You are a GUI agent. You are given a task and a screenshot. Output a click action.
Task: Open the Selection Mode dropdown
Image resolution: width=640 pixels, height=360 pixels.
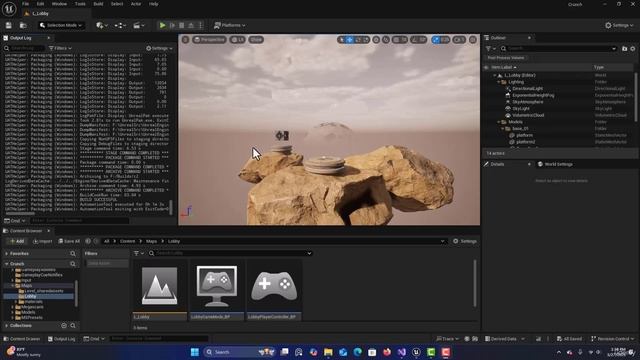[x=61, y=25]
